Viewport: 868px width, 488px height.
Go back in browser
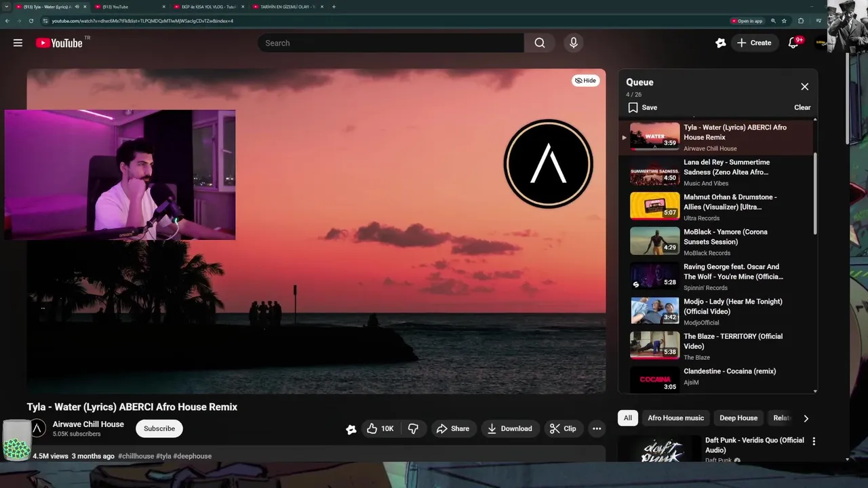[x=7, y=21]
